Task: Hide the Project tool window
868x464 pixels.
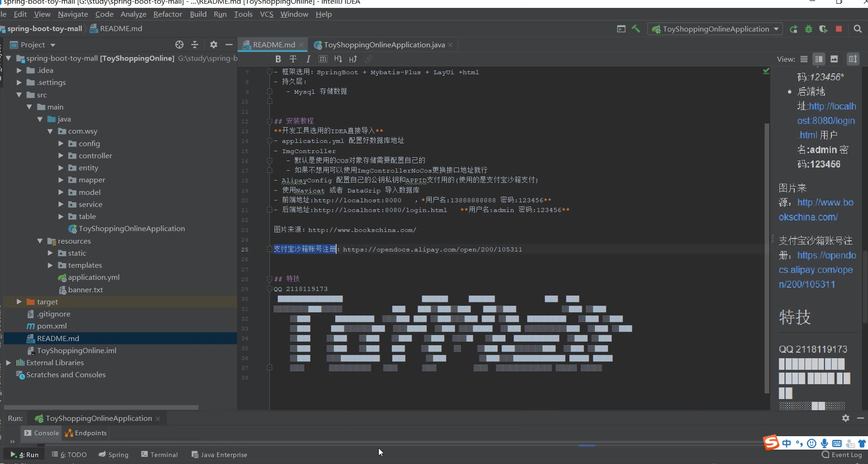Action: point(229,45)
